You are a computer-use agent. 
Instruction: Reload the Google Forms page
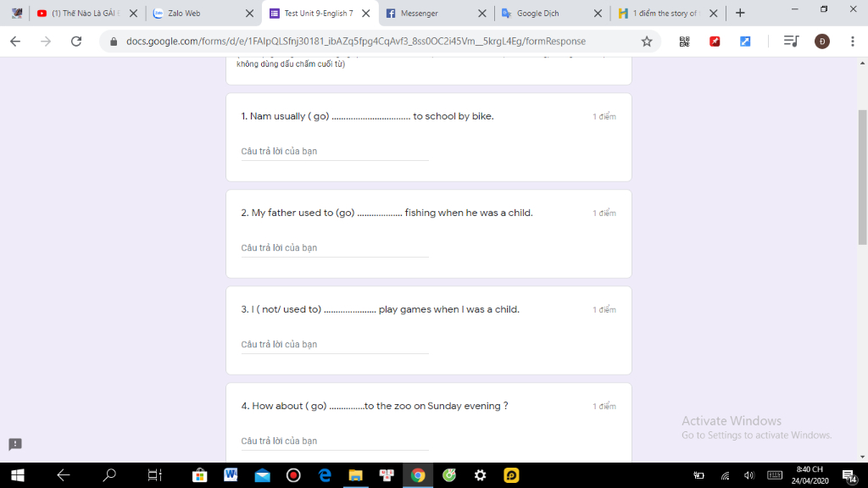point(76,41)
